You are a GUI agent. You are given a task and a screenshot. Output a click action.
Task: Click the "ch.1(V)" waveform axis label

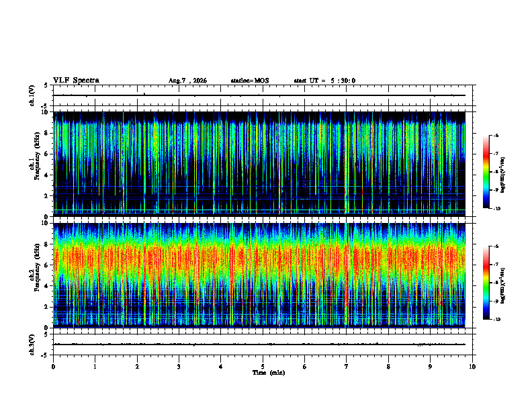click(x=32, y=95)
